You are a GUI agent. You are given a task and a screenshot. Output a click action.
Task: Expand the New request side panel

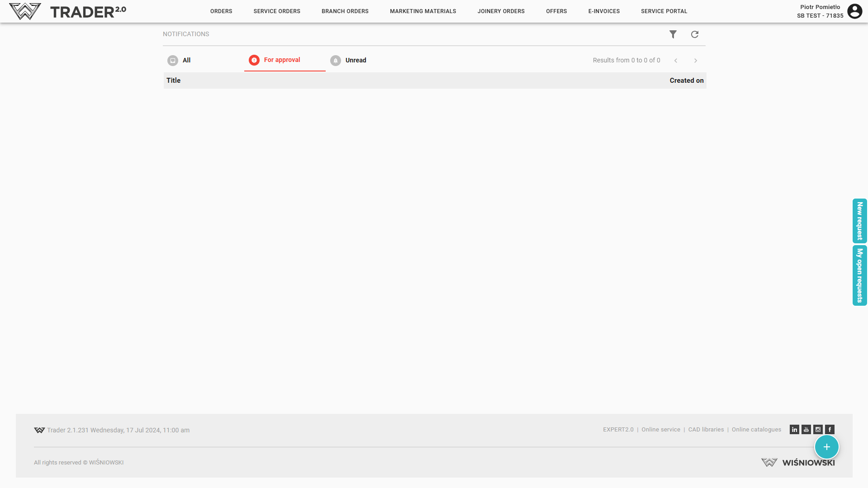(x=859, y=221)
